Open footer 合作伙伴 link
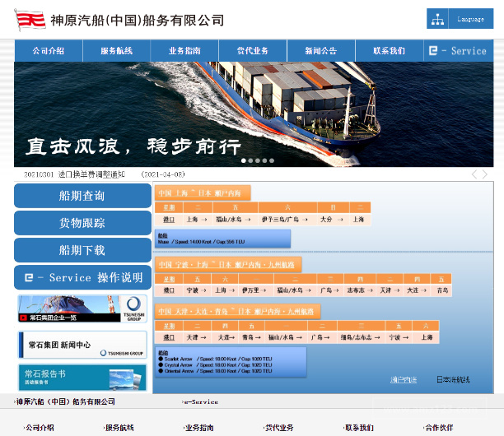The image size is (504, 436). click(x=438, y=428)
